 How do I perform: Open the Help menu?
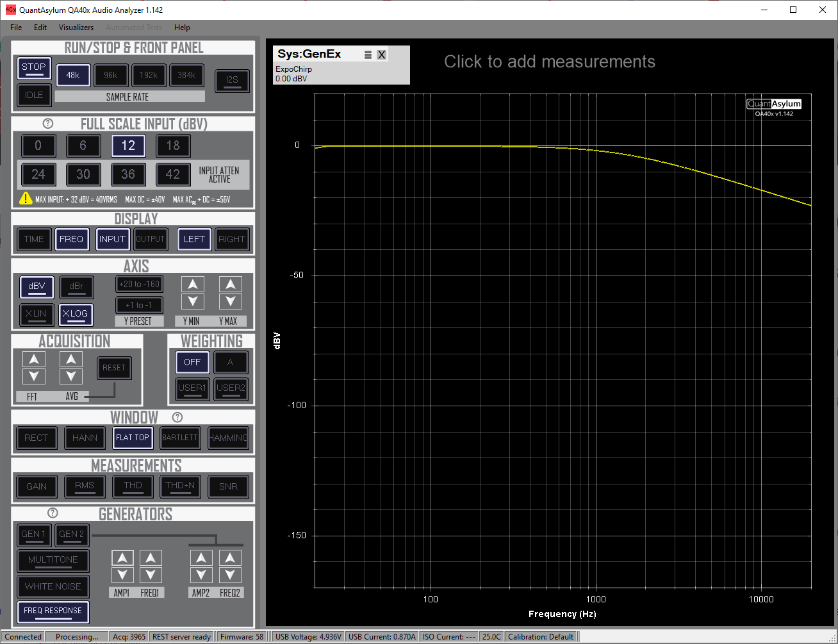point(182,28)
